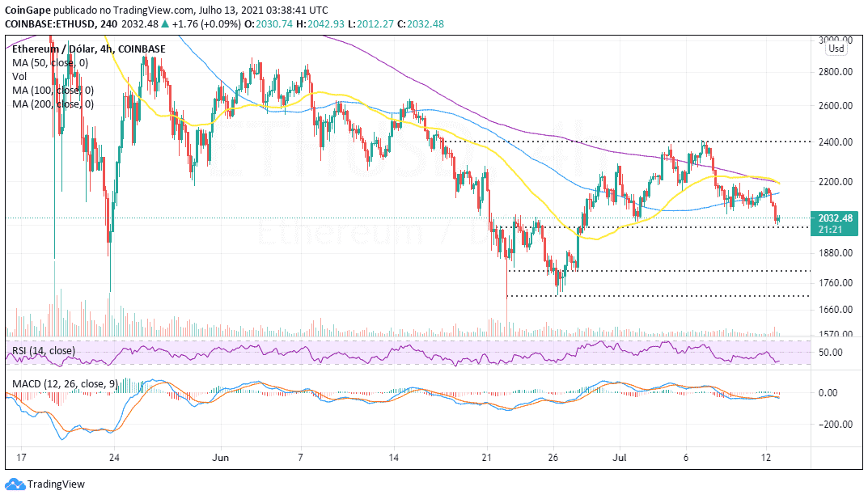868x499 pixels.
Task: Select the Usd currency label button
Action: pos(836,49)
